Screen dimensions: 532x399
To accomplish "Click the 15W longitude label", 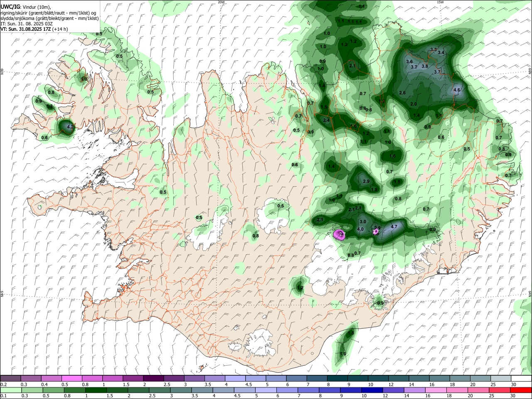I will pos(440,2).
